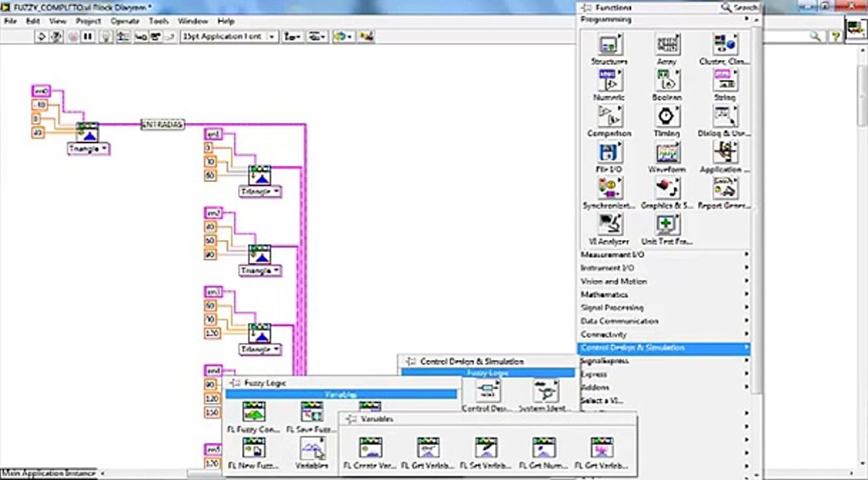This screenshot has width=868, height=480.
Task: Expand the Measurement I/O category
Action: click(x=664, y=255)
